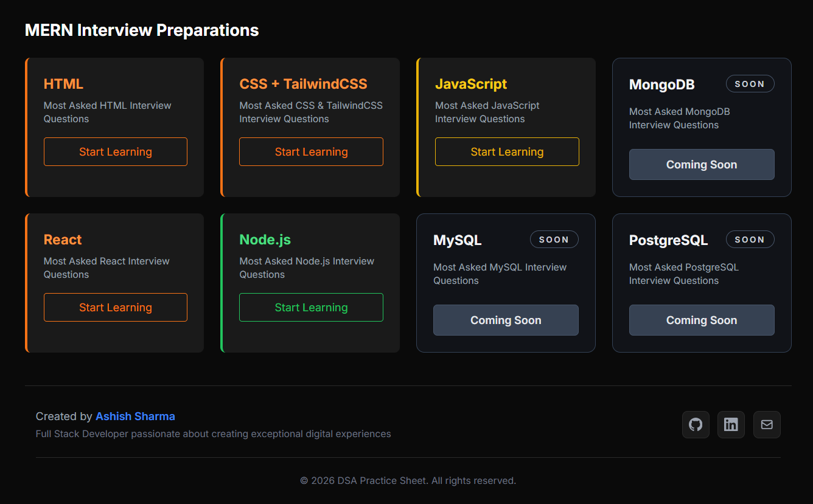
Task: Click the MERN Interview Preparations heading
Action: (x=142, y=30)
